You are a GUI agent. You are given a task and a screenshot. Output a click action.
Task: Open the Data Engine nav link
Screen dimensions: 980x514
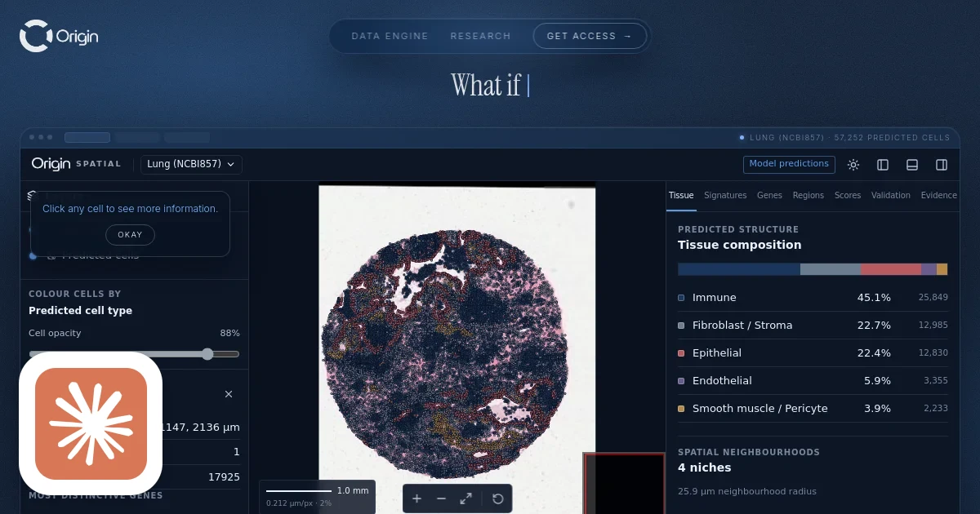click(390, 36)
